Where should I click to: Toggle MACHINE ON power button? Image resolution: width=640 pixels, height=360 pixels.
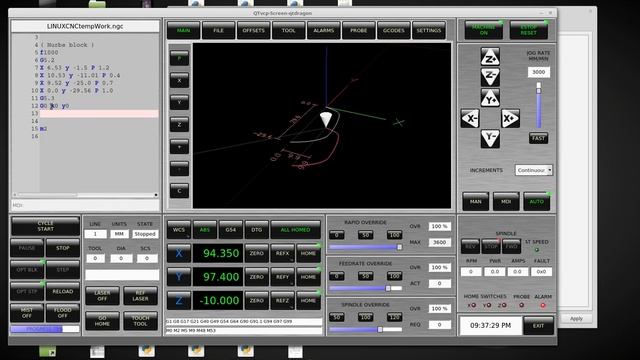(x=484, y=30)
